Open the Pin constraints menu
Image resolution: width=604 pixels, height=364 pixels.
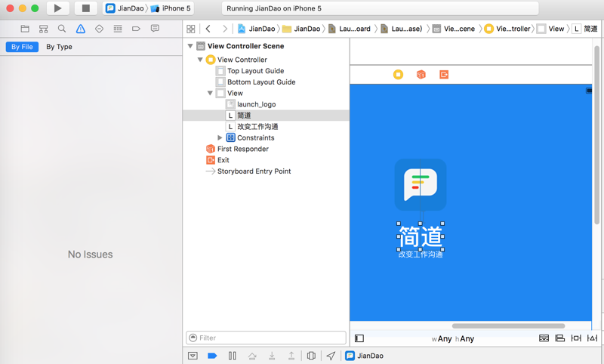coord(576,338)
